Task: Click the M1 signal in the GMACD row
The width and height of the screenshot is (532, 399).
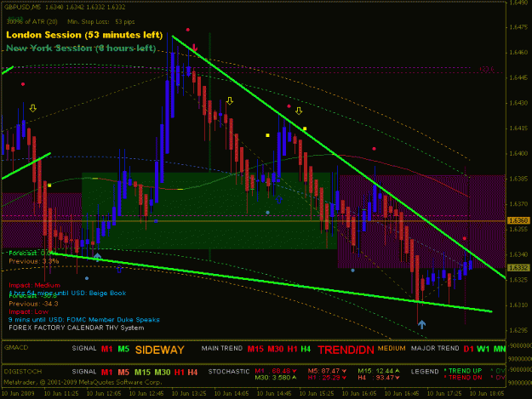Action: tap(107, 349)
